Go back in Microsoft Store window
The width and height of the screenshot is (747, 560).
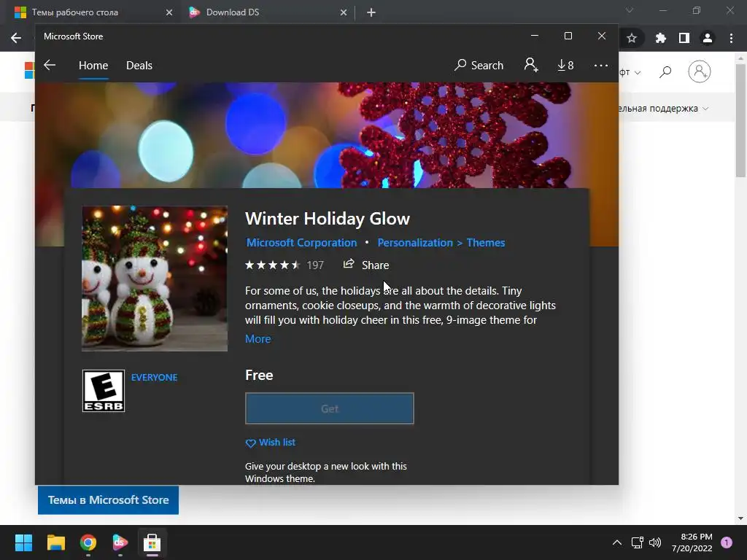pyautogui.click(x=50, y=65)
